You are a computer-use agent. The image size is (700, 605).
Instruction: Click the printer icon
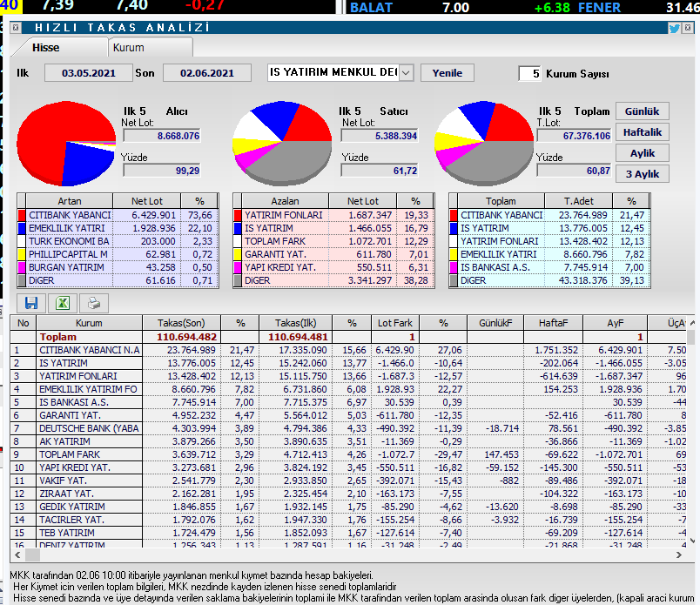pyautogui.click(x=94, y=303)
